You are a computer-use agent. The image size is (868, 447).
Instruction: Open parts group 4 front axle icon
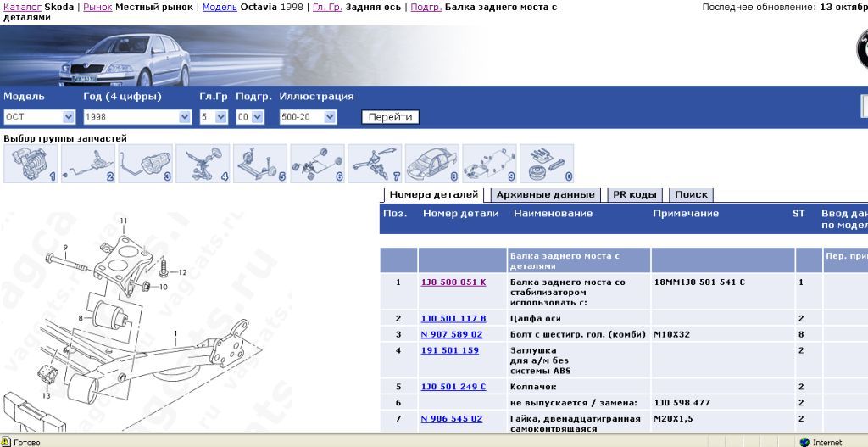click(x=203, y=164)
